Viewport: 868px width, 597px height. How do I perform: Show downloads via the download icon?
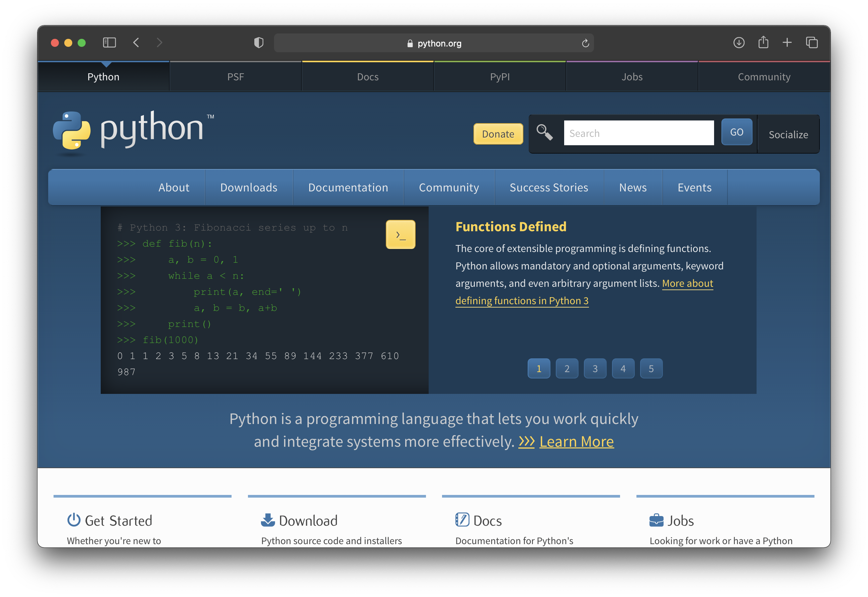pos(739,42)
